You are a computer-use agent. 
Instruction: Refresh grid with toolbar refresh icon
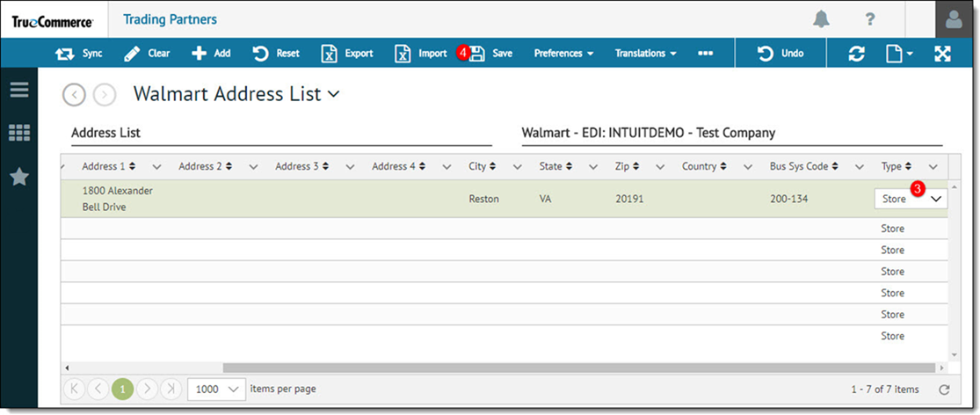coord(856,53)
